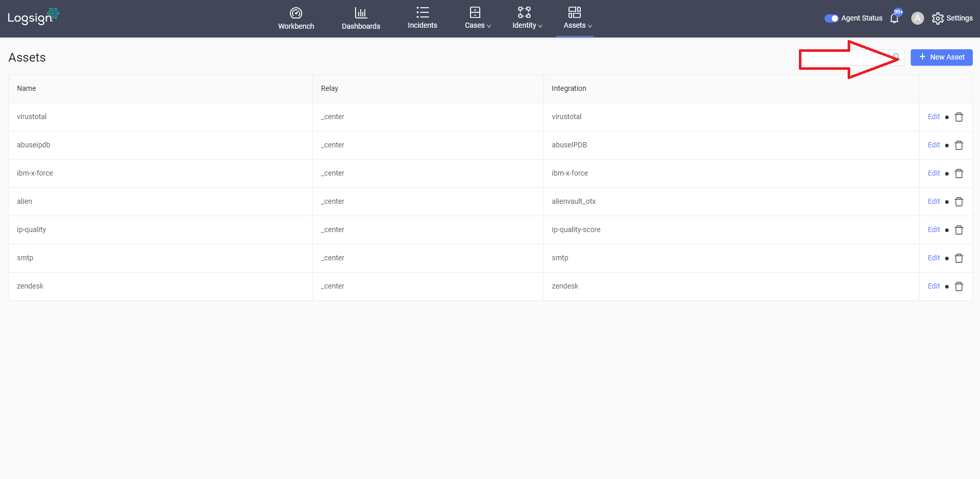Go to the Incidents page

coord(422,18)
